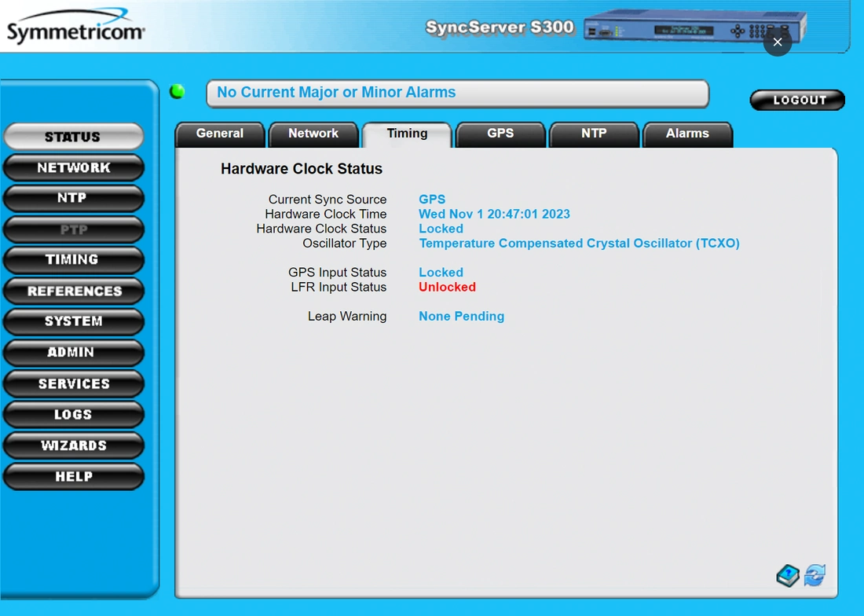Click the Current Sync Source value GPS
Image resolution: width=864 pixels, height=616 pixels.
(432, 200)
